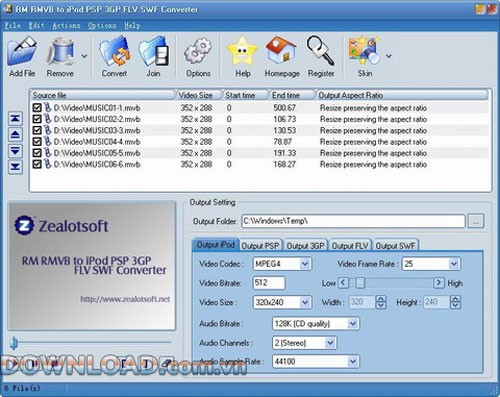Screen dimensions: 500x397
Task: Click the Video Size column header
Action: pyautogui.click(x=199, y=95)
